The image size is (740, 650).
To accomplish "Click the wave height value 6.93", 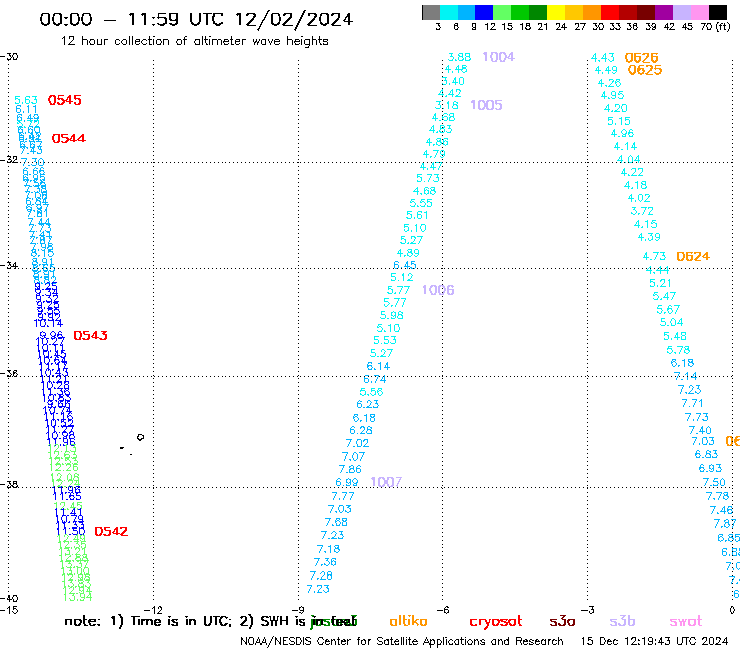I will (710, 468).
